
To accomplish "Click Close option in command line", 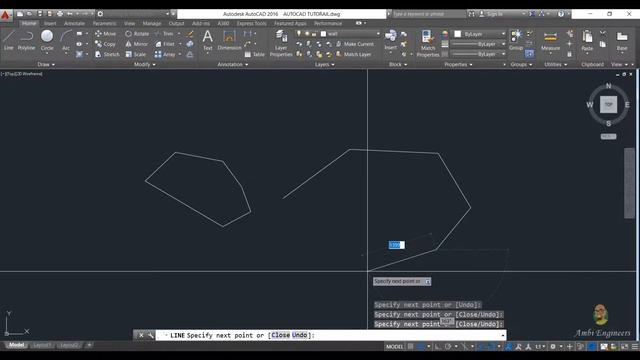I will 280,335.
